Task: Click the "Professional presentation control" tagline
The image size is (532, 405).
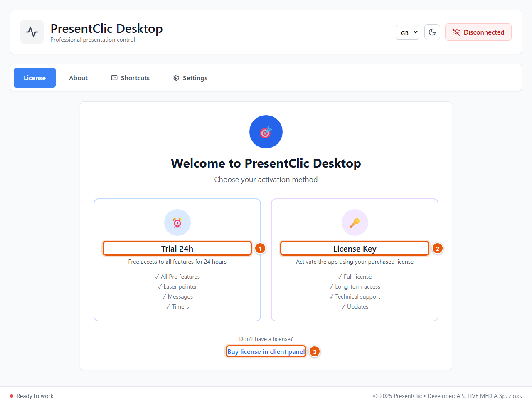Action: [93, 40]
